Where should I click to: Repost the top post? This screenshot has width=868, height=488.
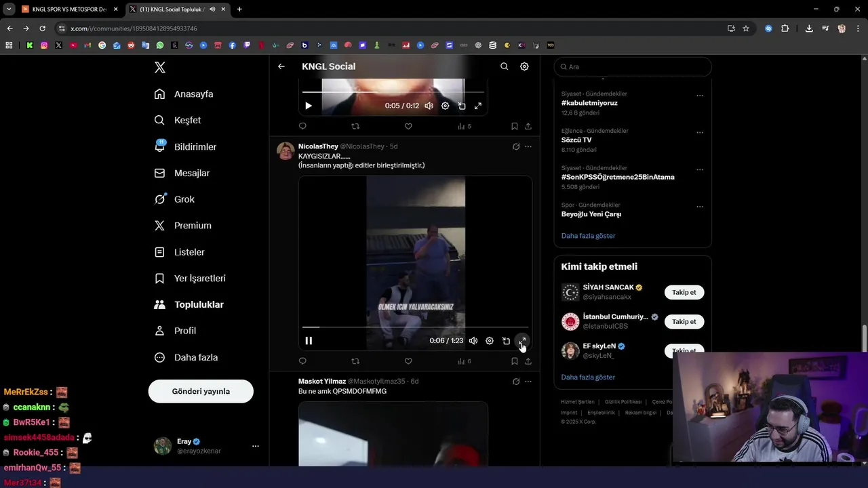[x=355, y=126]
